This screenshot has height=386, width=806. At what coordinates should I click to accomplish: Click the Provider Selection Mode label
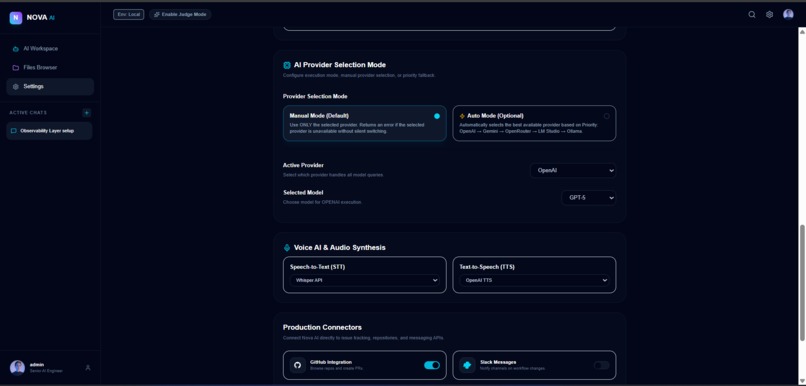[315, 97]
